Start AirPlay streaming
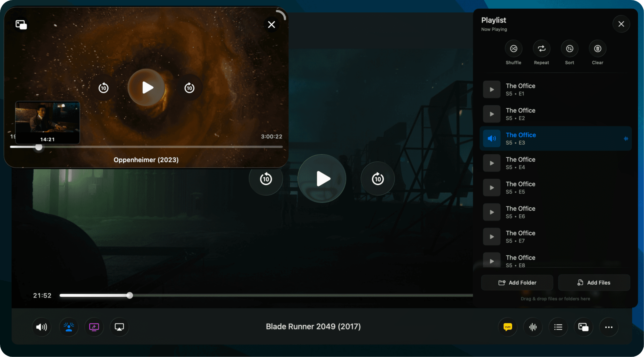 tap(119, 327)
